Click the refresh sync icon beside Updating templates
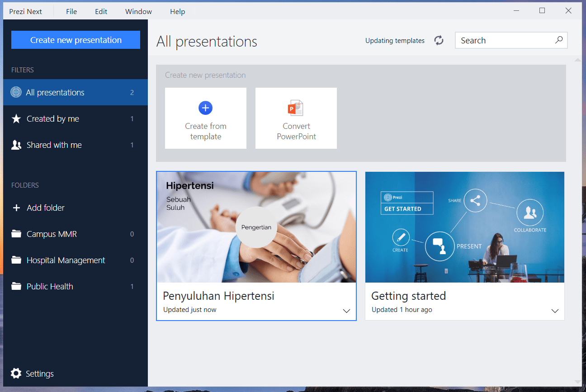The height and width of the screenshot is (392, 586). pyautogui.click(x=439, y=41)
